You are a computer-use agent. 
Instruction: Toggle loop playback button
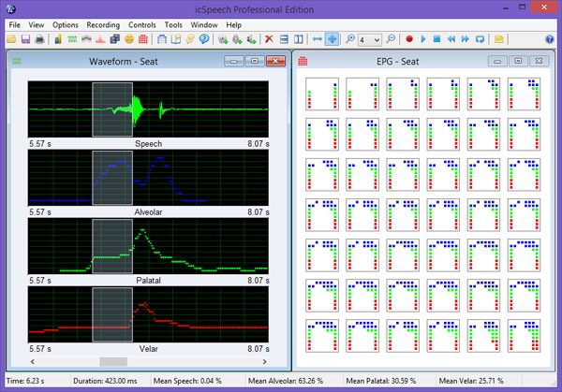pos(480,39)
